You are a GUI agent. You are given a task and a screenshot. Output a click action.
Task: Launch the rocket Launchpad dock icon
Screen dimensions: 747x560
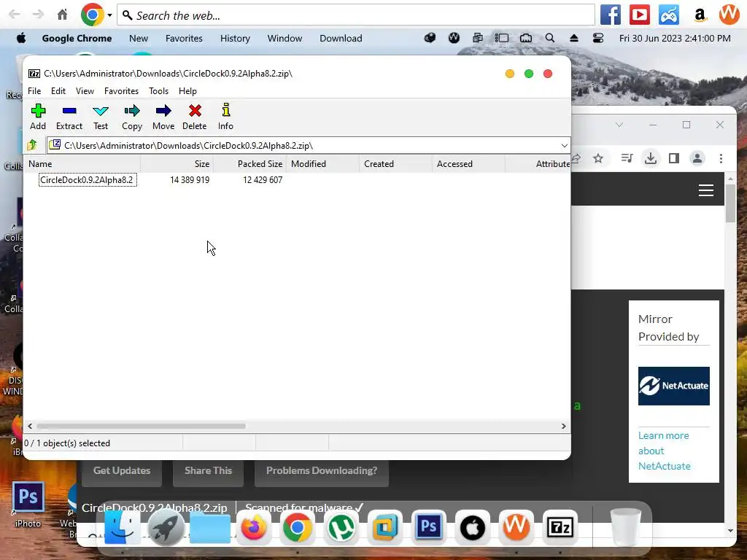(x=166, y=528)
